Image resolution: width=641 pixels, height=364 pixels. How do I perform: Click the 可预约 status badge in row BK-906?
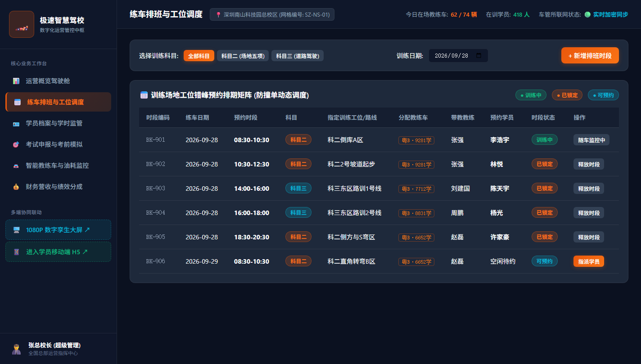[x=545, y=261]
